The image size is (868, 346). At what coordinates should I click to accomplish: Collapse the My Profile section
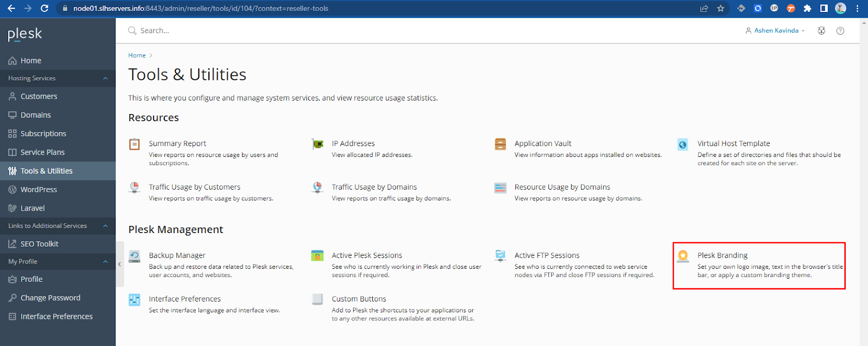coord(105,262)
